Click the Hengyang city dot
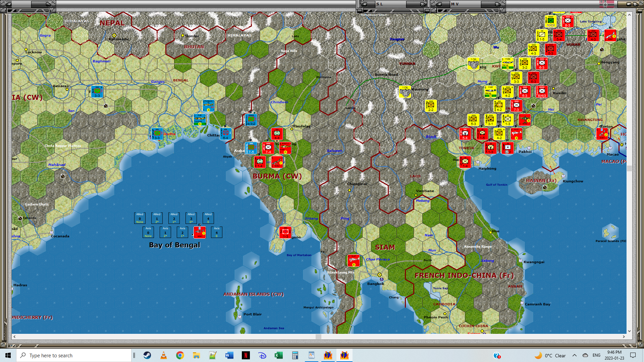The height and width of the screenshot is (362, 644). (x=599, y=63)
